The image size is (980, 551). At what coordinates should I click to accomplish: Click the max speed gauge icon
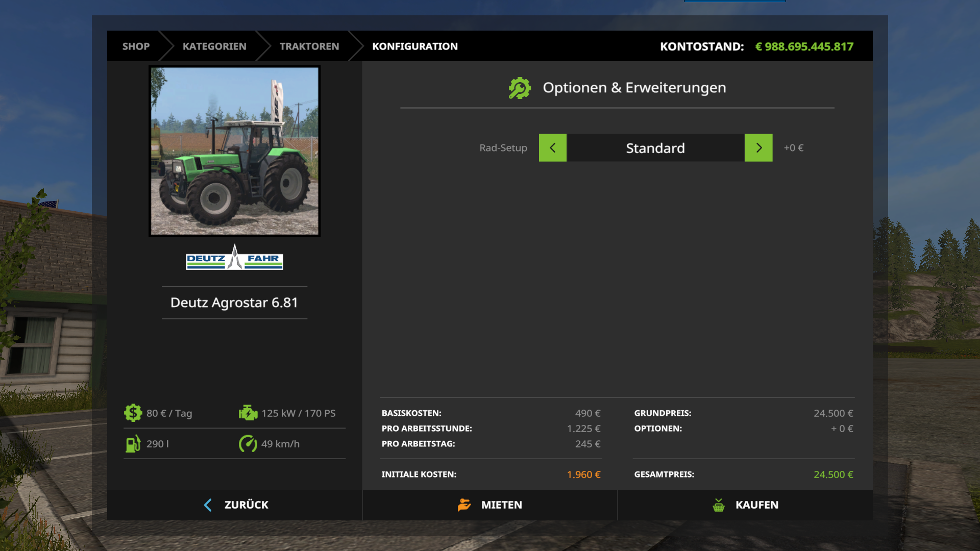[248, 443]
